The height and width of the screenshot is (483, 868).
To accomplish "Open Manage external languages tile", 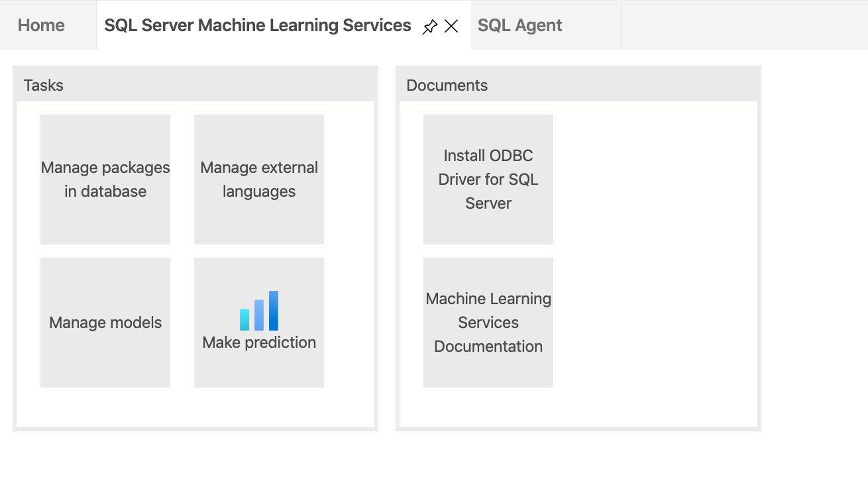I will pyautogui.click(x=259, y=180).
